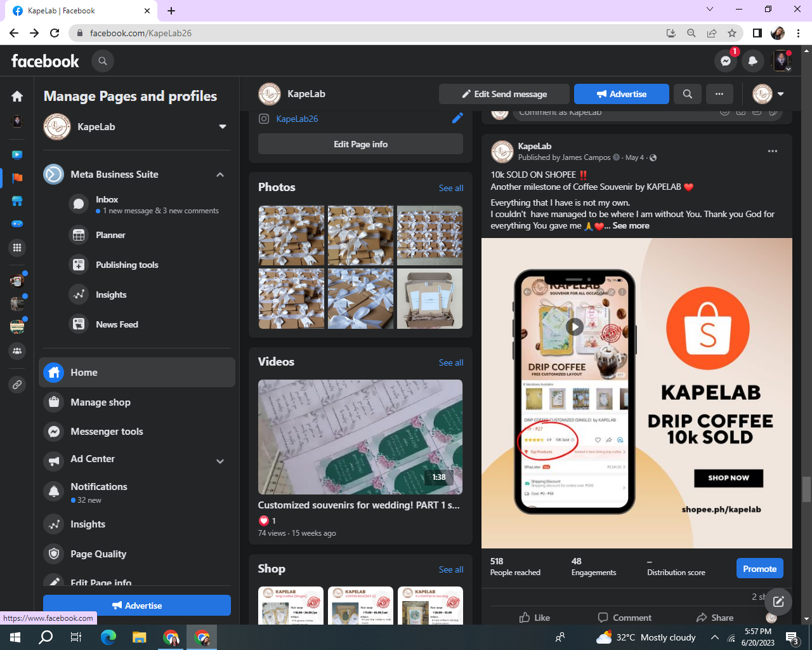Click the sidebar bottom Advertise button
The width and height of the screenshot is (812, 650).
137,606
